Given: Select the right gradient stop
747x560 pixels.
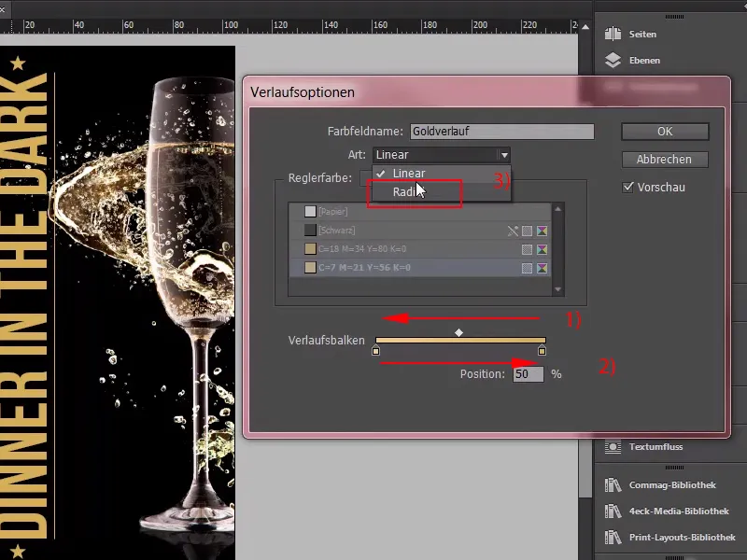Looking at the screenshot, I should point(543,351).
